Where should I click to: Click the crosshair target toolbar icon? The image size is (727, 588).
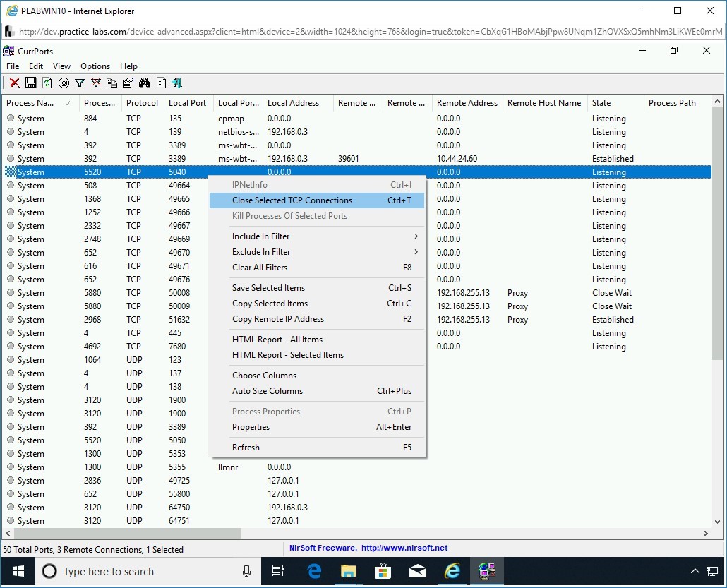tap(64, 83)
